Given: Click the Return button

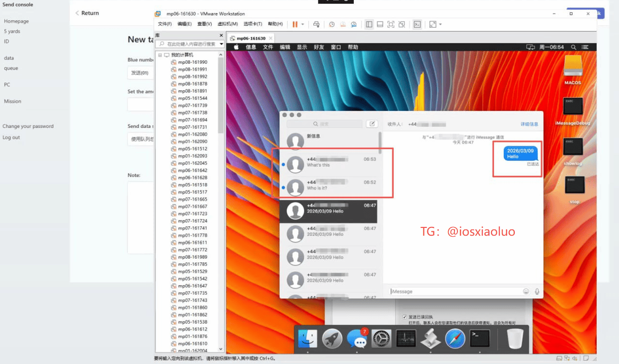Looking at the screenshot, I should [87, 13].
